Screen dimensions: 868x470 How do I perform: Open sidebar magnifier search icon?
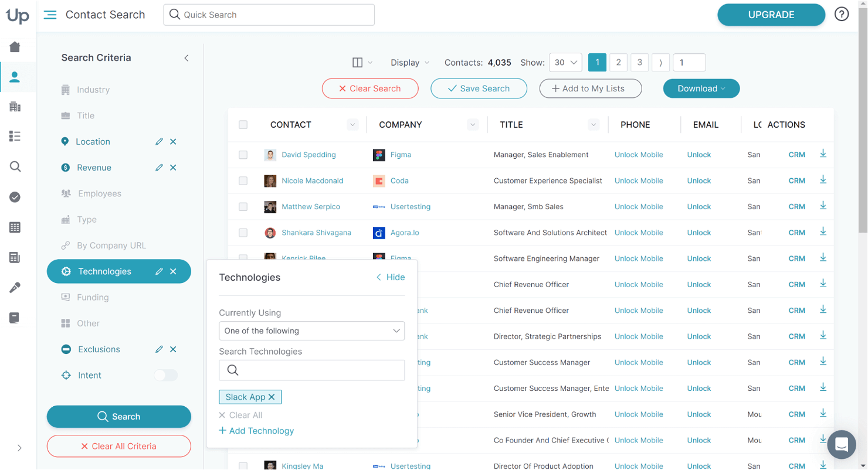point(15,167)
